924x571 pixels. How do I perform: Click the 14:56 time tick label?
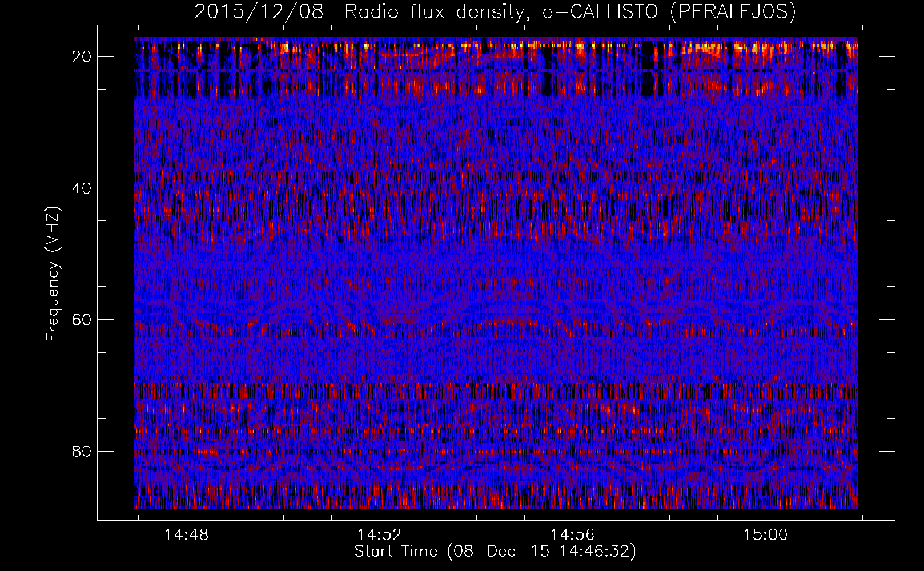tap(572, 534)
